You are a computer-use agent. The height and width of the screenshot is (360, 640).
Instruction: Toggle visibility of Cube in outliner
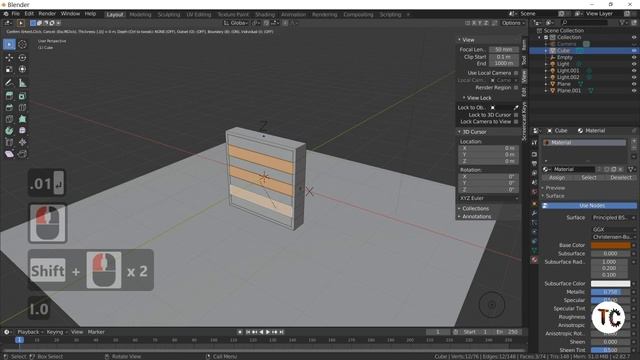[x=634, y=51]
